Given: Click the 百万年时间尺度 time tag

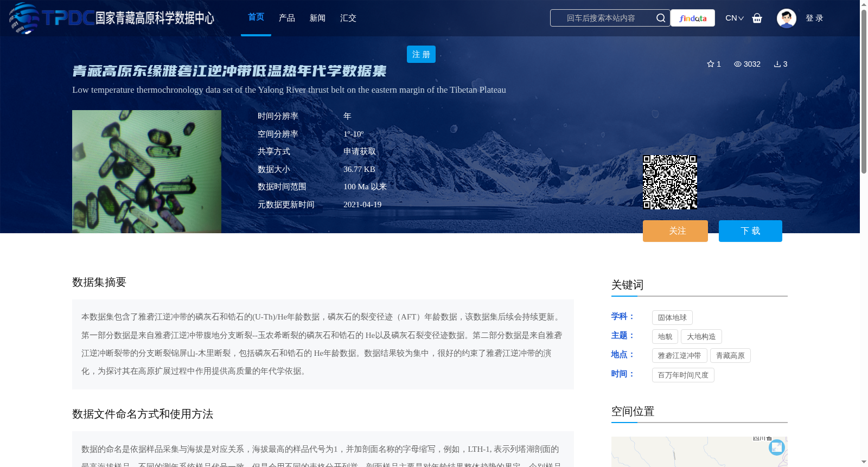Looking at the screenshot, I should (x=683, y=375).
